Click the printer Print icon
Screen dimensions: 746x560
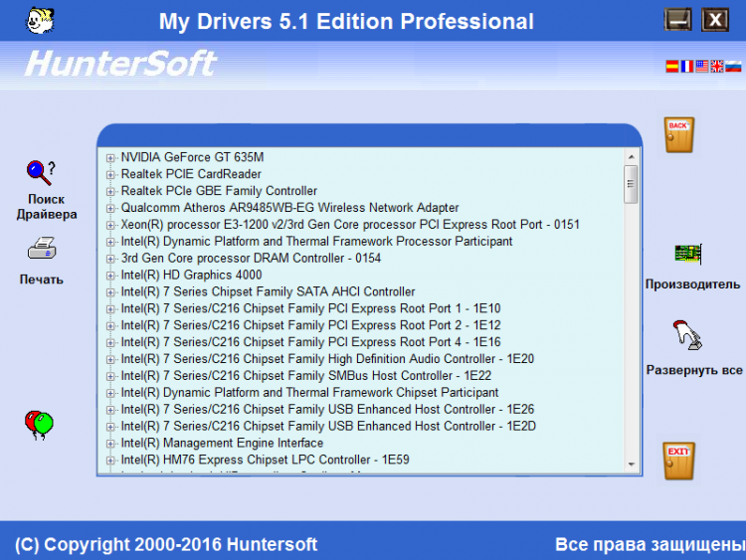click(42, 248)
